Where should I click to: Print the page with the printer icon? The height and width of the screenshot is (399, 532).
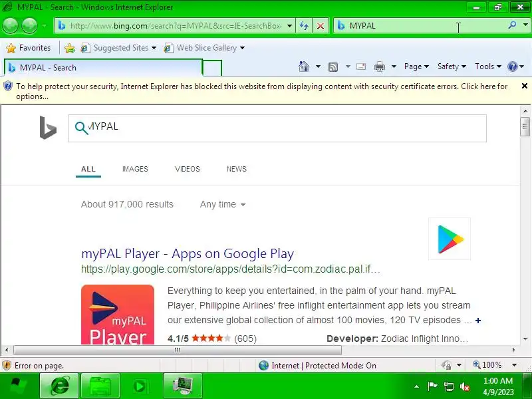point(379,66)
